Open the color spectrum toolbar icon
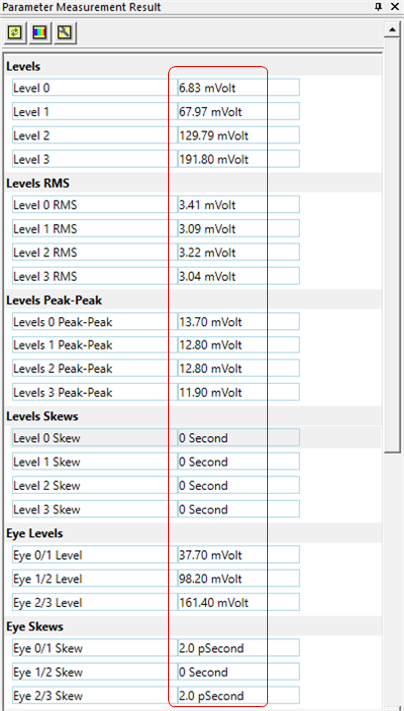404x711 pixels. pos(40,33)
